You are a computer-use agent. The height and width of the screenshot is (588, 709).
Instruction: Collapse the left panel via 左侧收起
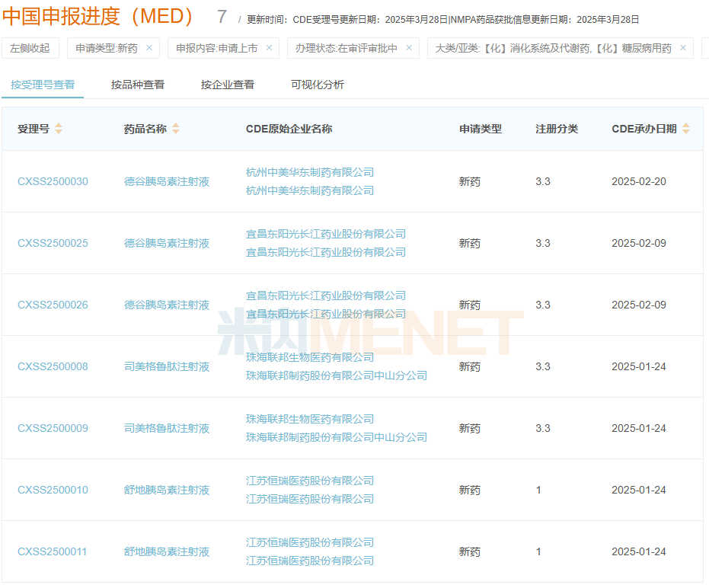click(30, 47)
